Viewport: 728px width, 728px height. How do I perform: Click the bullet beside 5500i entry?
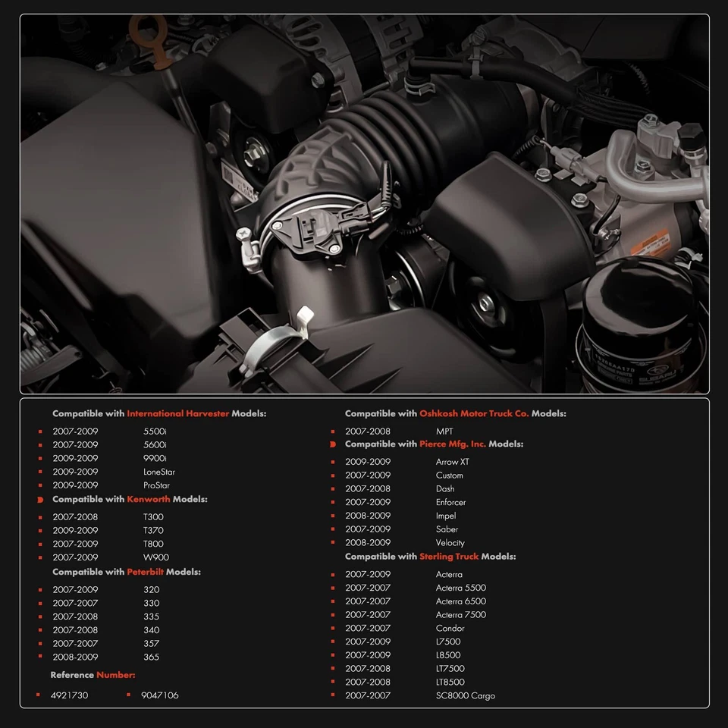coord(40,431)
